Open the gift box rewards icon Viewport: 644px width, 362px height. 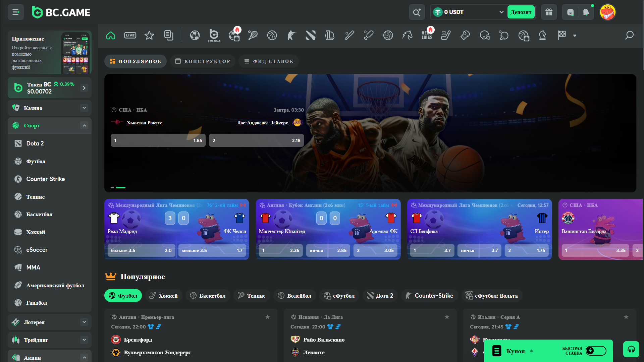(x=549, y=12)
